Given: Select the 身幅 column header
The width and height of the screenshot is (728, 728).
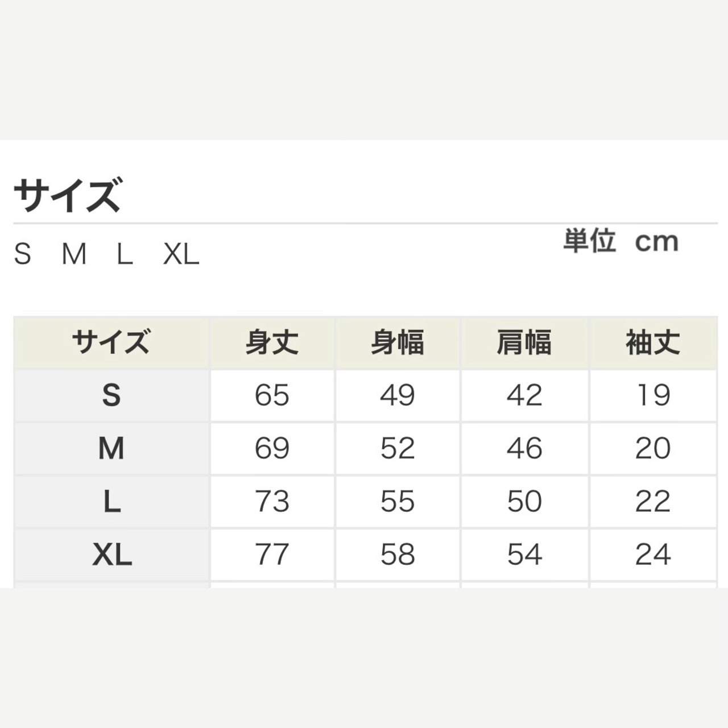Looking at the screenshot, I should 398,343.
